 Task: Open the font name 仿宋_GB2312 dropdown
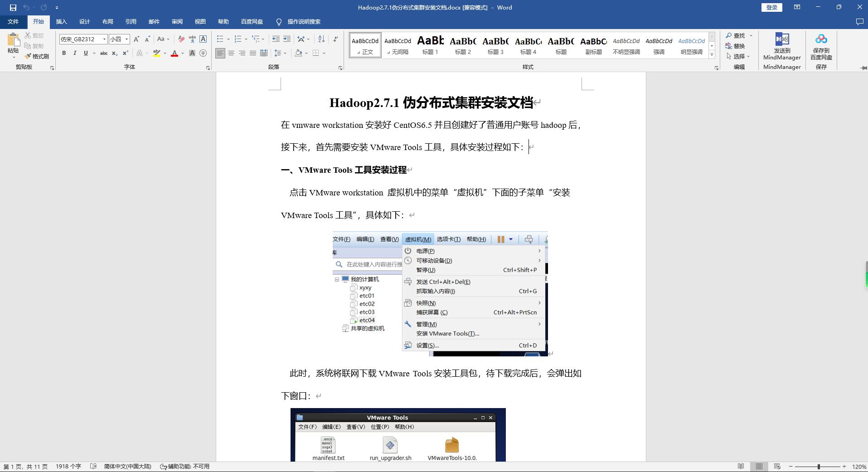pos(104,39)
